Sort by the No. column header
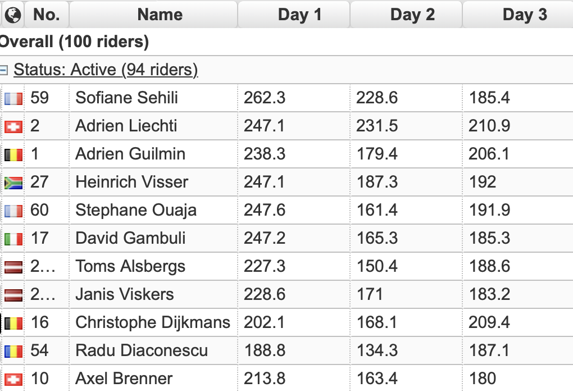Image resolution: width=573 pixels, height=392 pixels. pyautogui.click(x=47, y=15)
